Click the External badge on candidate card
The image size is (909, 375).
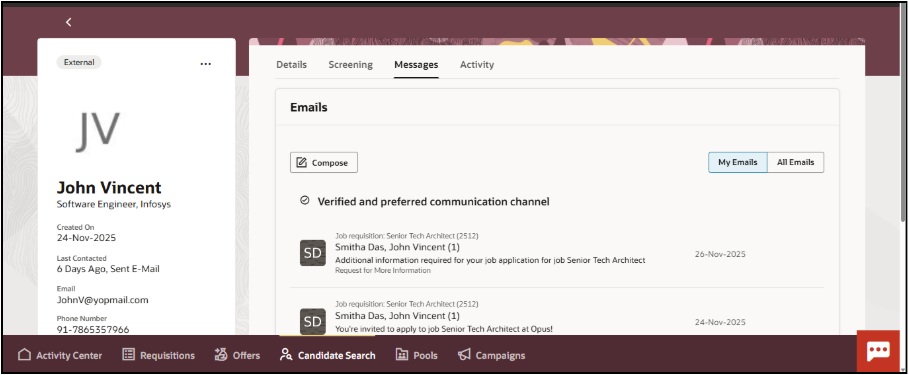click(79, 63)
